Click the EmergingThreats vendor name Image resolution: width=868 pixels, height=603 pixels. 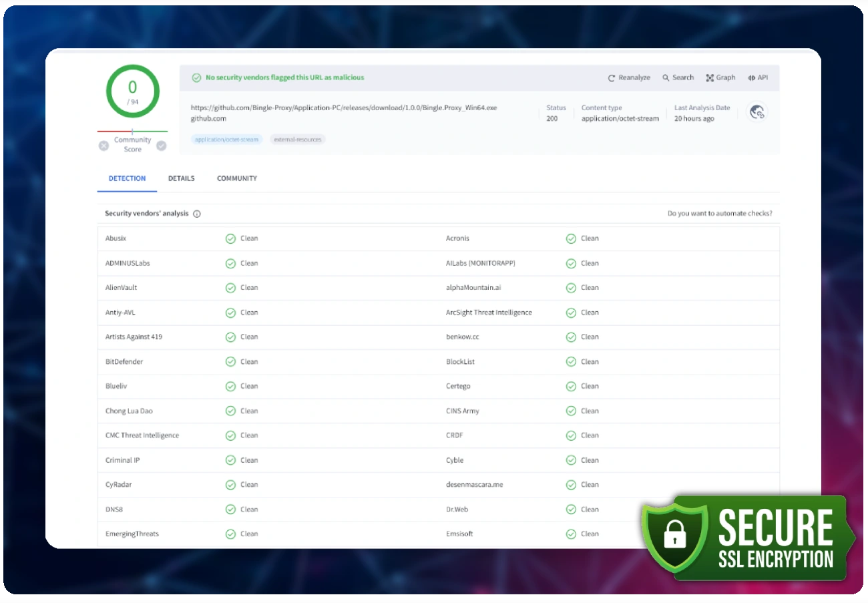(x=132, y=534)
